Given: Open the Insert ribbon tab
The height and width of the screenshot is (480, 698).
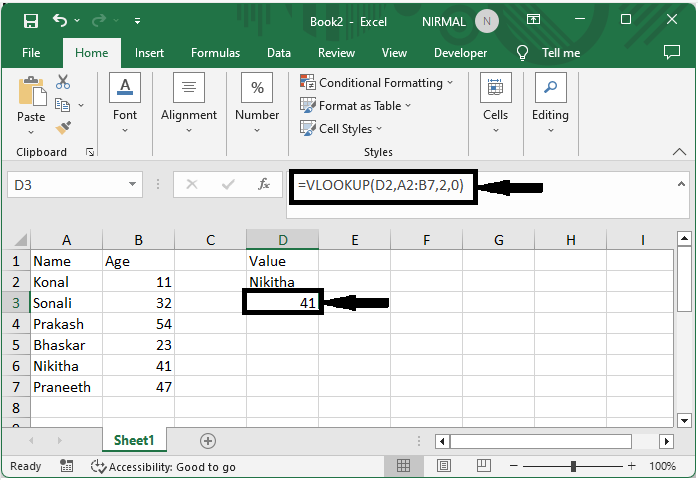Looking at the screenshot, I should pos(149,53).
